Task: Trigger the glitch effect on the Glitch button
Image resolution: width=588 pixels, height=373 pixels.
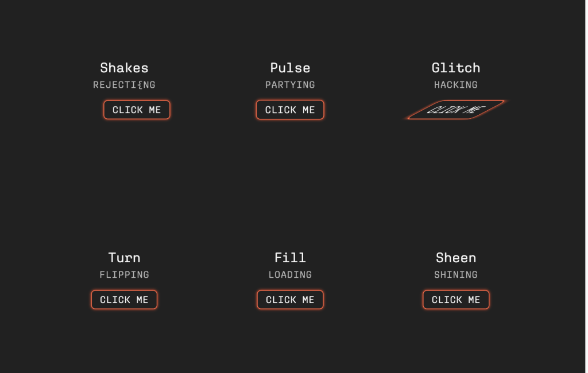Action: pos(455,110)
